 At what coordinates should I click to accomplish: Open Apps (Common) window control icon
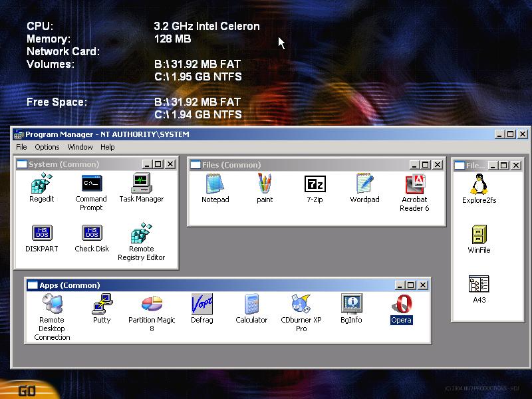(x=33, y=285)
